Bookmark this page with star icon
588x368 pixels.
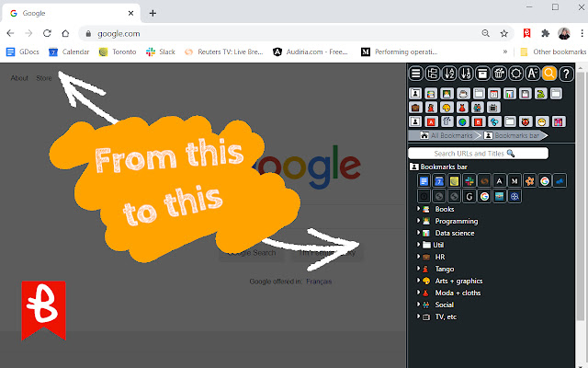pos(504,33)
